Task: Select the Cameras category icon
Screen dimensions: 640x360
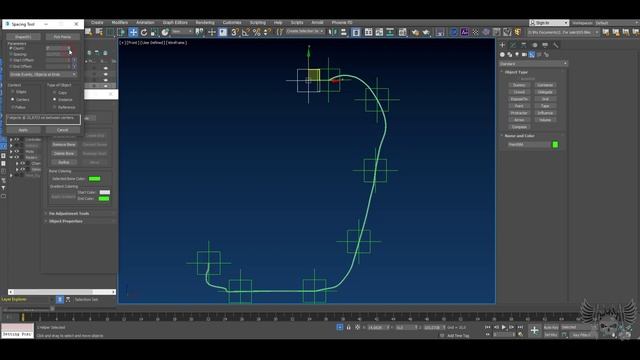Action: click(x=524, y=54)
